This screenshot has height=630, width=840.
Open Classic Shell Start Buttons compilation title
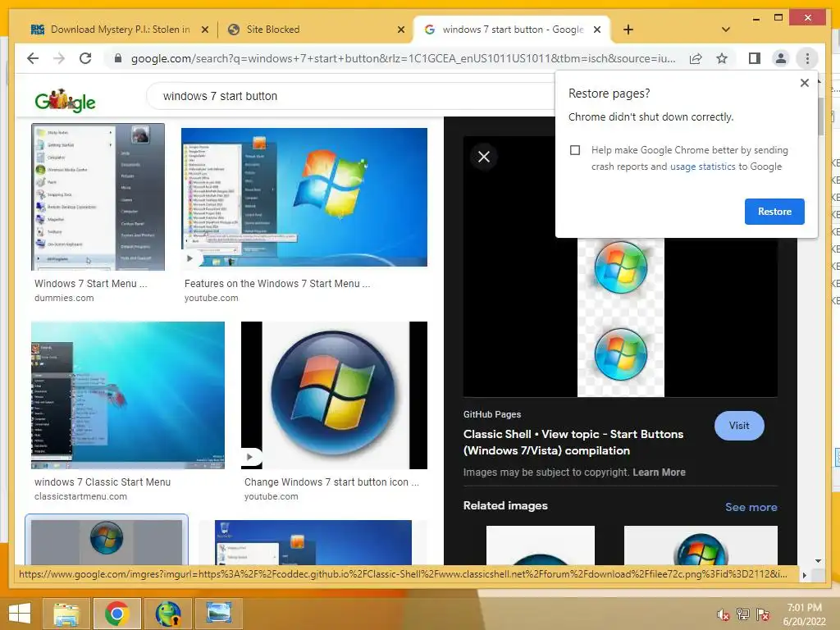coord(573,442)
